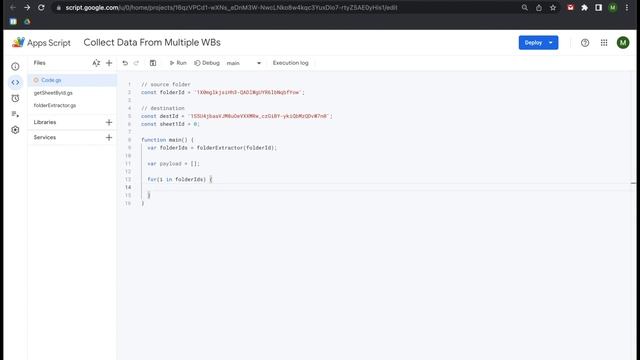640x360 pixels.
Task: Click the folderExtractor(folderId) call line
Action: pyautogui.click(x=212, y=148)
